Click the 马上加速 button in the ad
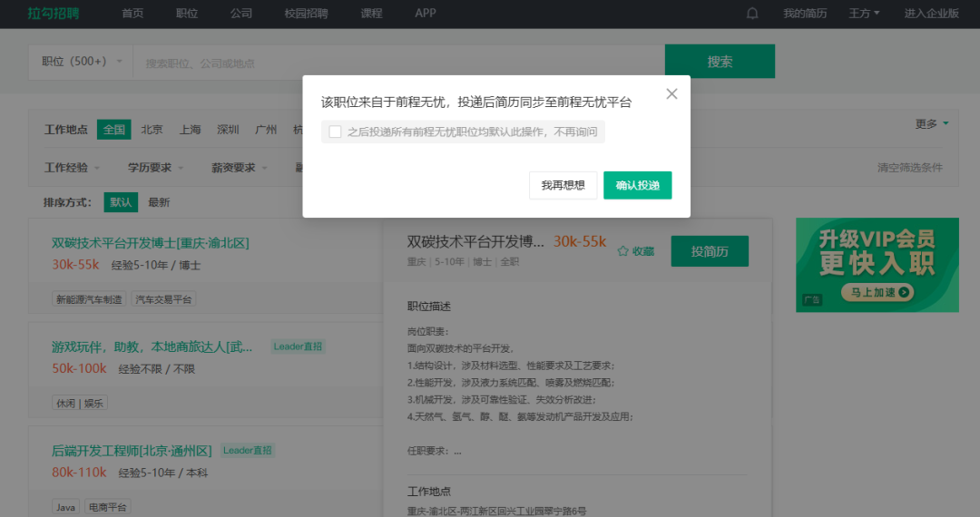The height and width of the screenshot is (517, 980). pos(877,292)
